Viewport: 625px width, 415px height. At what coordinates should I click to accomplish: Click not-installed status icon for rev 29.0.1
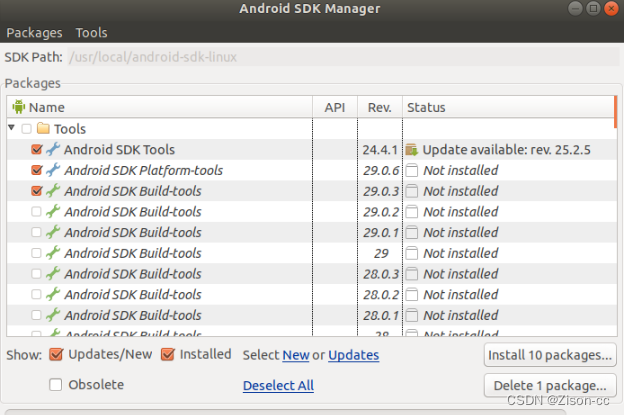point(412,232)
